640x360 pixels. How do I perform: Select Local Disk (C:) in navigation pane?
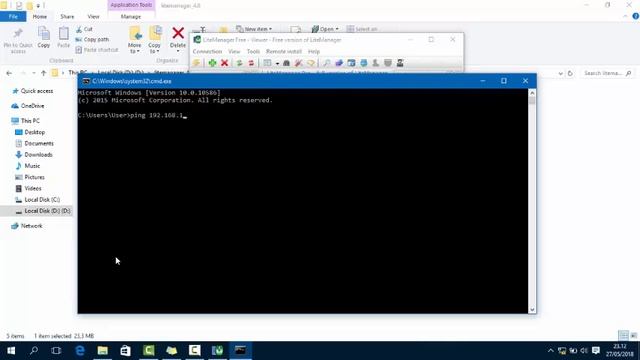tap(38, 200)
